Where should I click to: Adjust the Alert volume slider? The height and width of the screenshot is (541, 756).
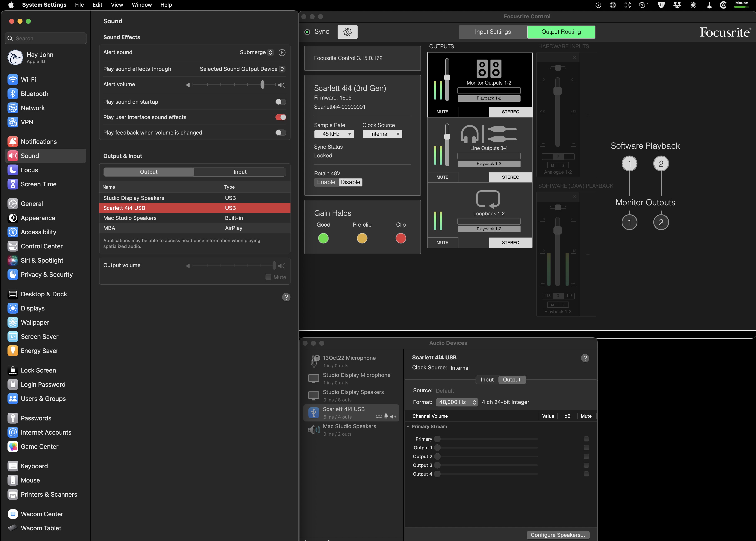coord(263,85)
